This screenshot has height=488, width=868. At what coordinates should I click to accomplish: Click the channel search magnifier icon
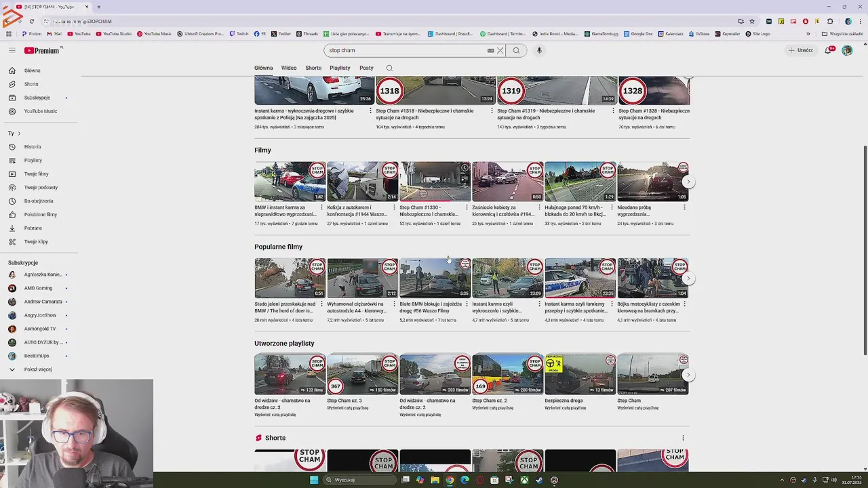coord(389,68)
